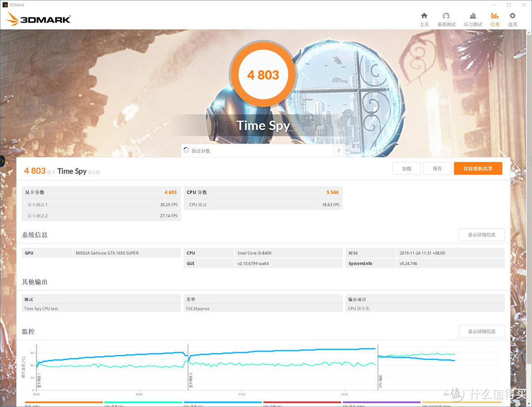Open the 主页 home icon in navigation

(424, 19)
